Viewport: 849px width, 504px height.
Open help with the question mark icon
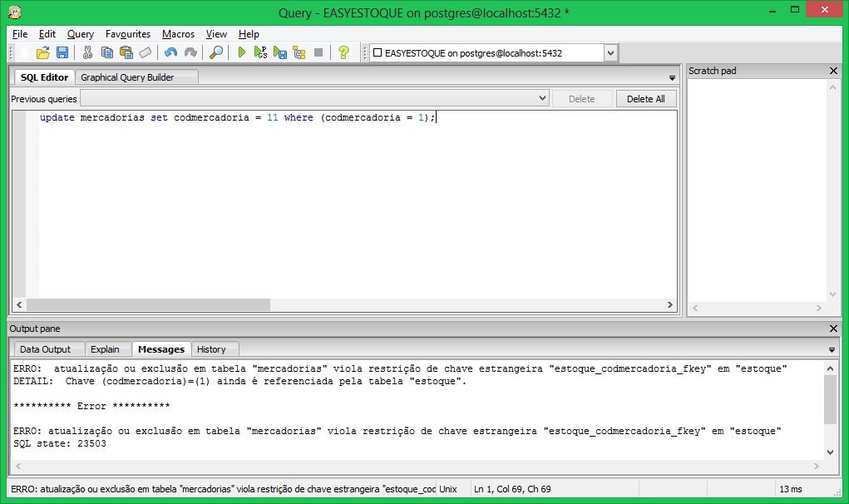[x=343, y=52]
